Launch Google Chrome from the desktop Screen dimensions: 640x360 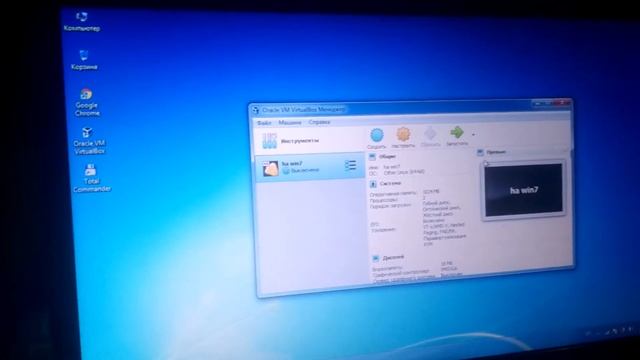[x=87, y=102]
